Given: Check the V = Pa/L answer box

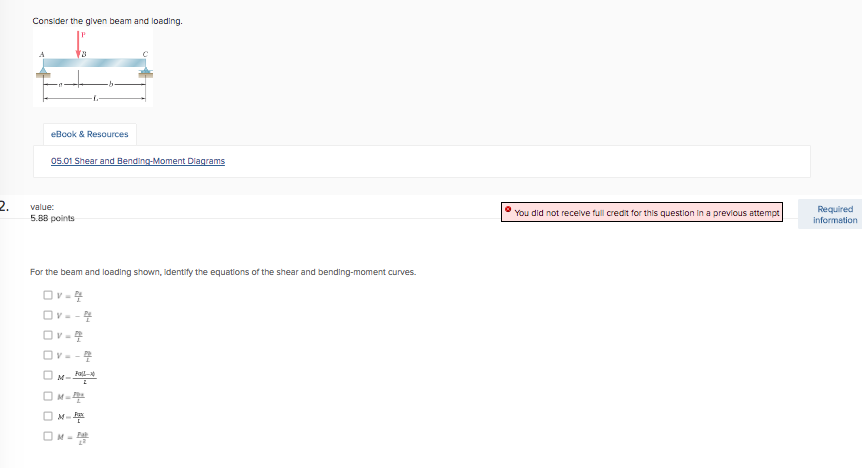Looking at the screenshot, I should click(x=48, y=295).
